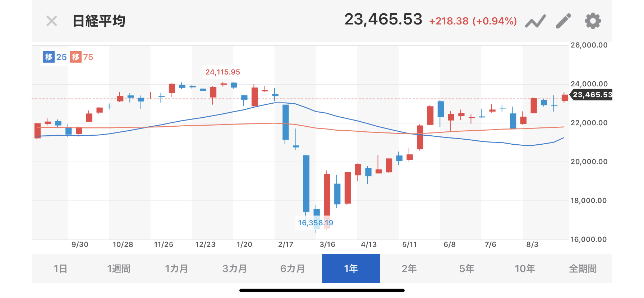
Task: Tap the pencil drawing tool icon
Action: coord(563,21)
